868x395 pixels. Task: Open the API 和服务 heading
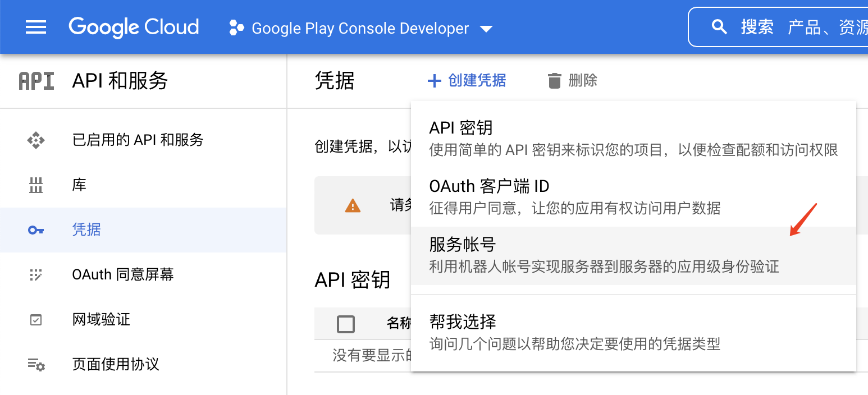click(120, 81)
